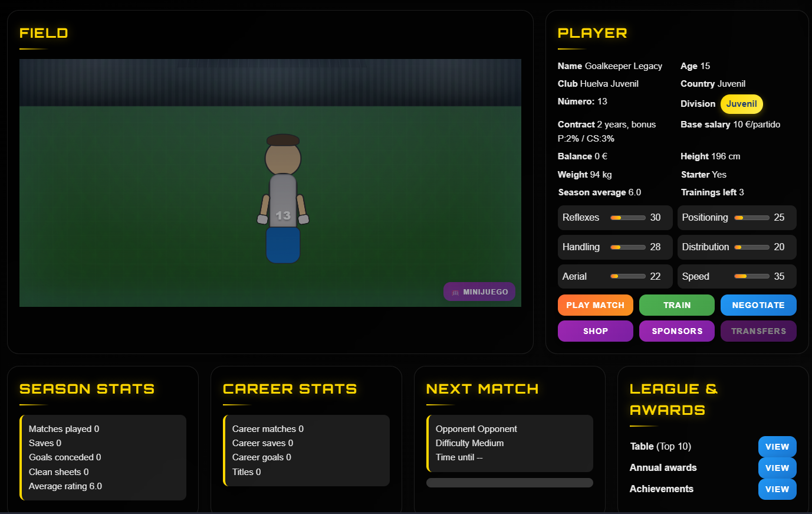The image size is (812, 514).
Task: Click the Handling stat bar
Action: [627, 247]
